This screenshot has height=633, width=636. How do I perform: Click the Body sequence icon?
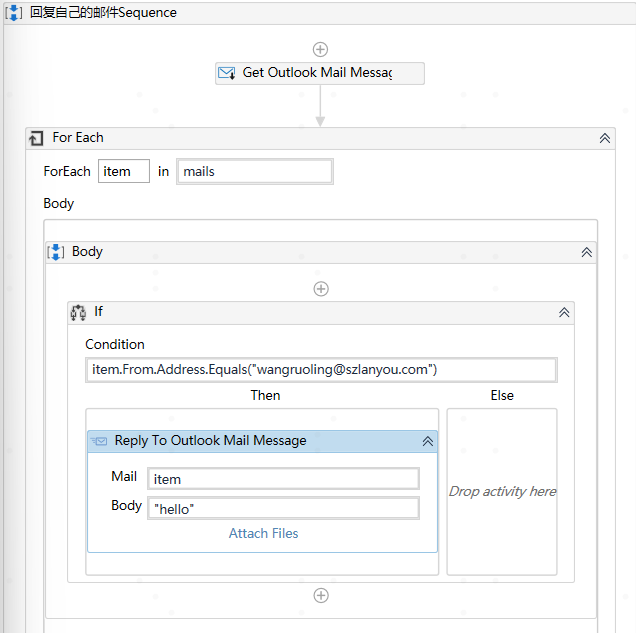56,252
